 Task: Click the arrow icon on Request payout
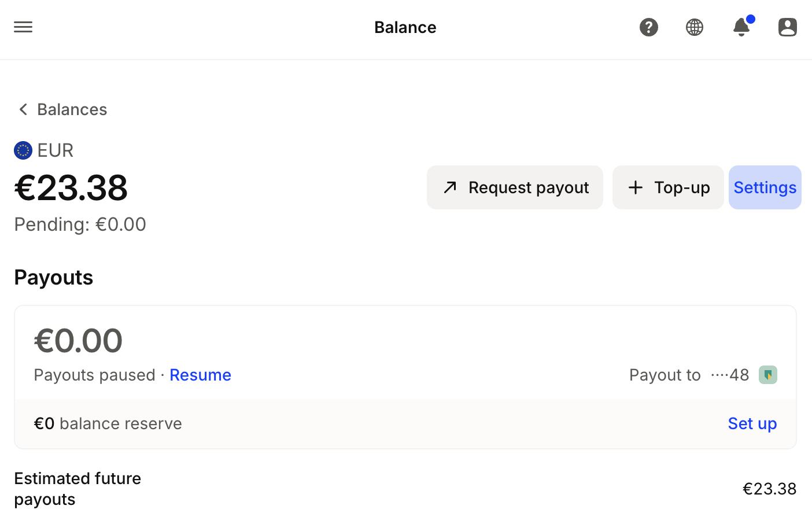450,187
